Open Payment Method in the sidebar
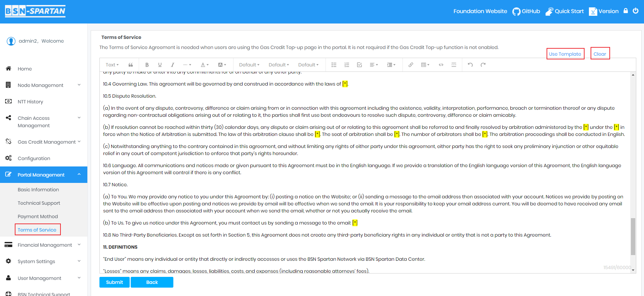Viewport: 644px width, 296px height. pos(38,216)
